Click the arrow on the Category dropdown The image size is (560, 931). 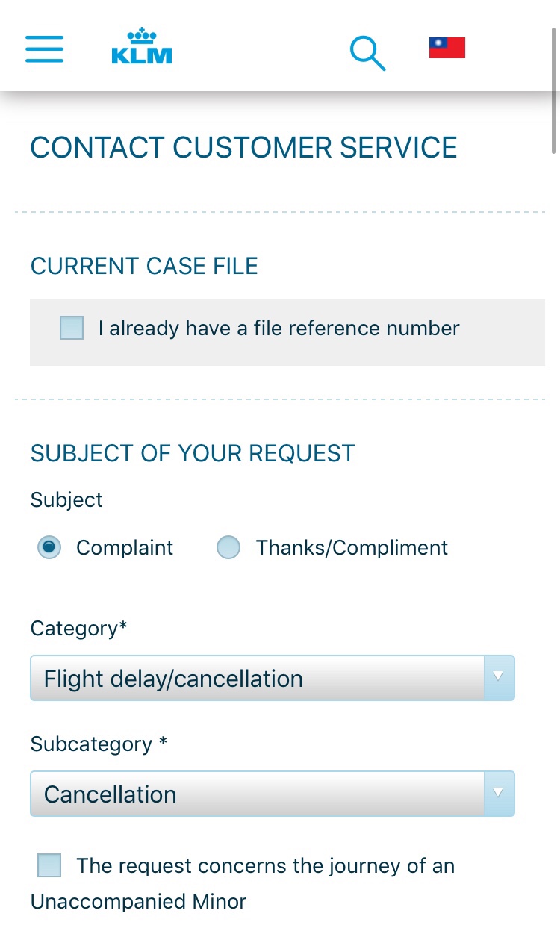[x=499, y=678]
